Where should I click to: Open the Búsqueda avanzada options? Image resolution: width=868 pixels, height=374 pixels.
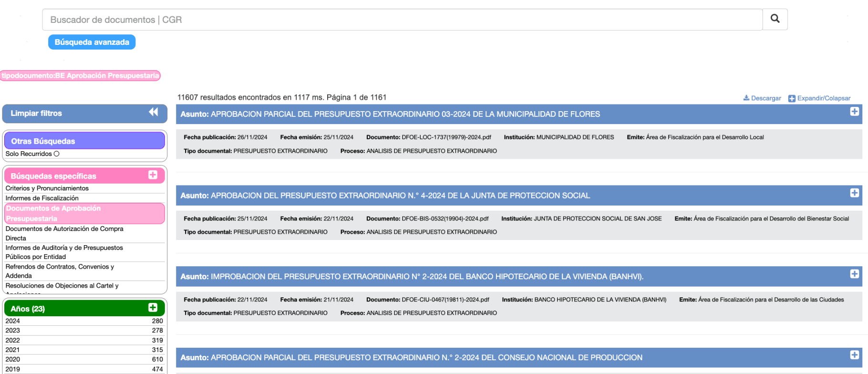[92, 42]
